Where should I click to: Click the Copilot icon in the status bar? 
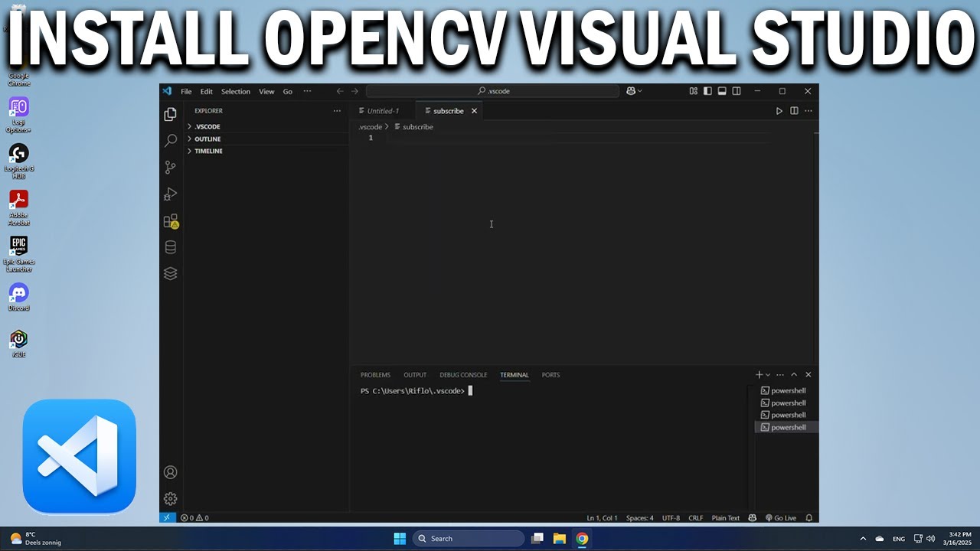pos(753,518)
